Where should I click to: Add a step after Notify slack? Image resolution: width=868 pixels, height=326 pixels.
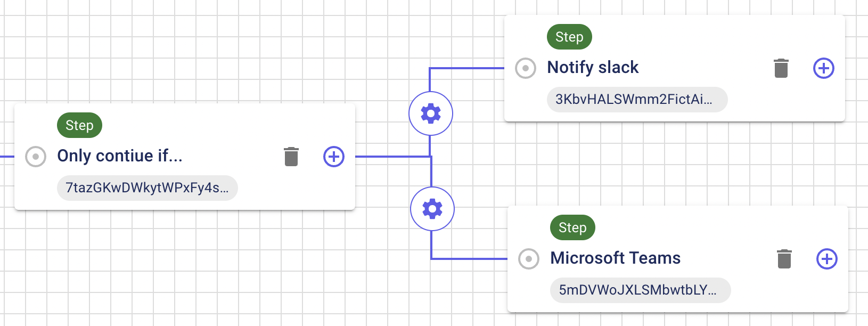[824, 68]
